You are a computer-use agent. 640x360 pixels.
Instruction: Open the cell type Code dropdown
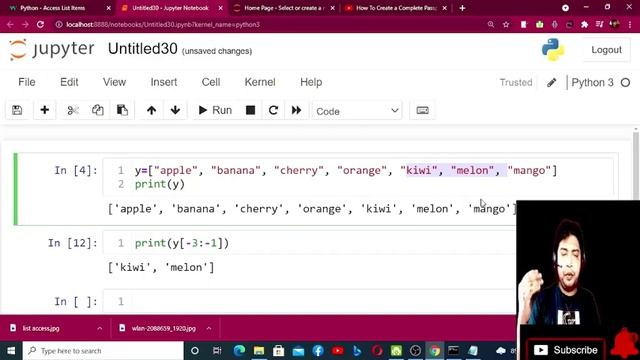click(x=357, y=111)
